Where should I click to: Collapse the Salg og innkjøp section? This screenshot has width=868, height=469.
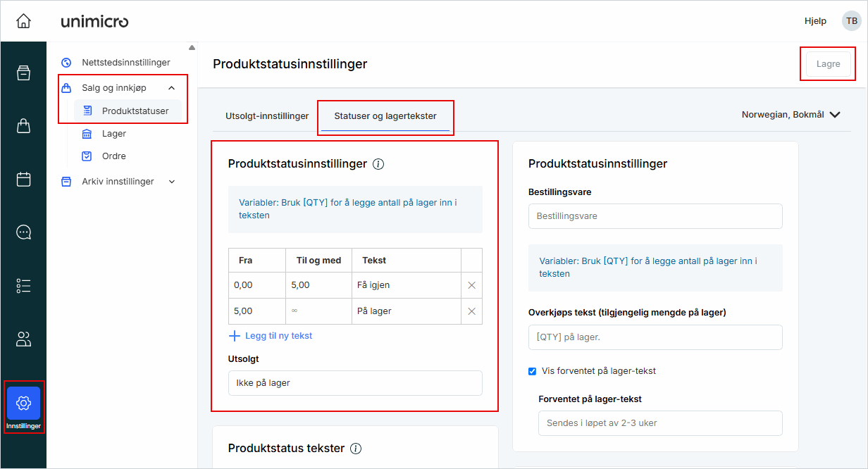coord(171,87)
